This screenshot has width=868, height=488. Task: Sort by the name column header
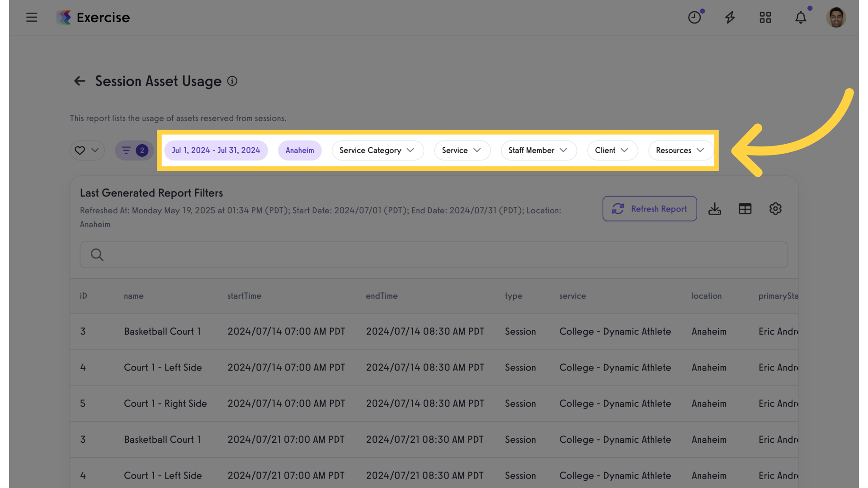pos(134,296)
